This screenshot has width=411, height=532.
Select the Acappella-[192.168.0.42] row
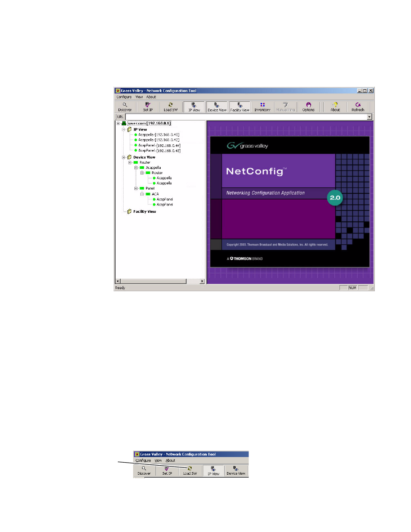click(159, 140)
